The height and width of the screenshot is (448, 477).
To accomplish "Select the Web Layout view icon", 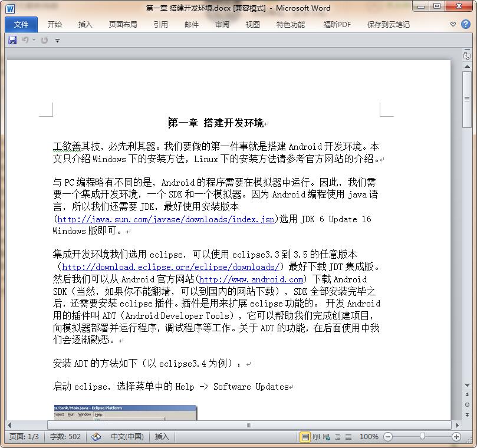I will (326, 437).
